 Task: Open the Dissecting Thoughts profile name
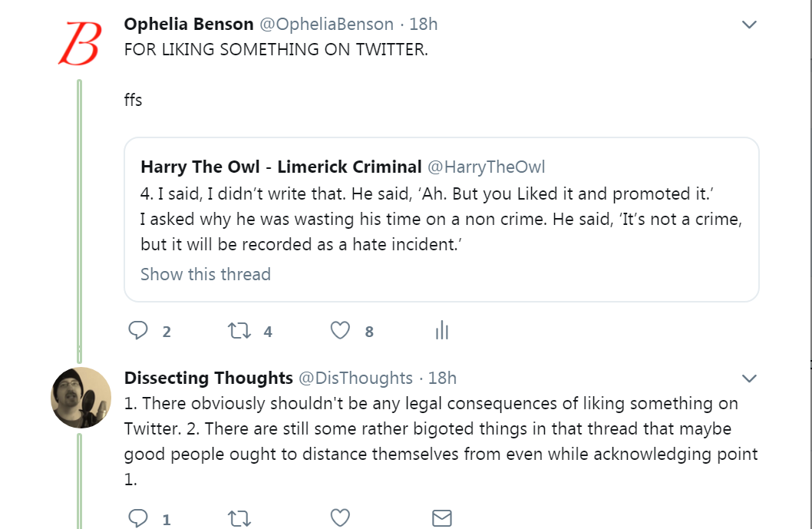tap(208, 378)
